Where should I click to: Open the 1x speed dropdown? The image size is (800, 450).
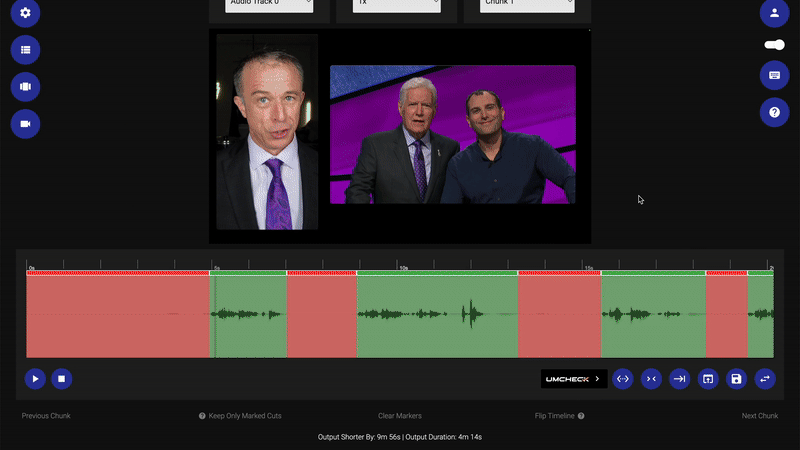pyautogui.click(x=396, y=5)
